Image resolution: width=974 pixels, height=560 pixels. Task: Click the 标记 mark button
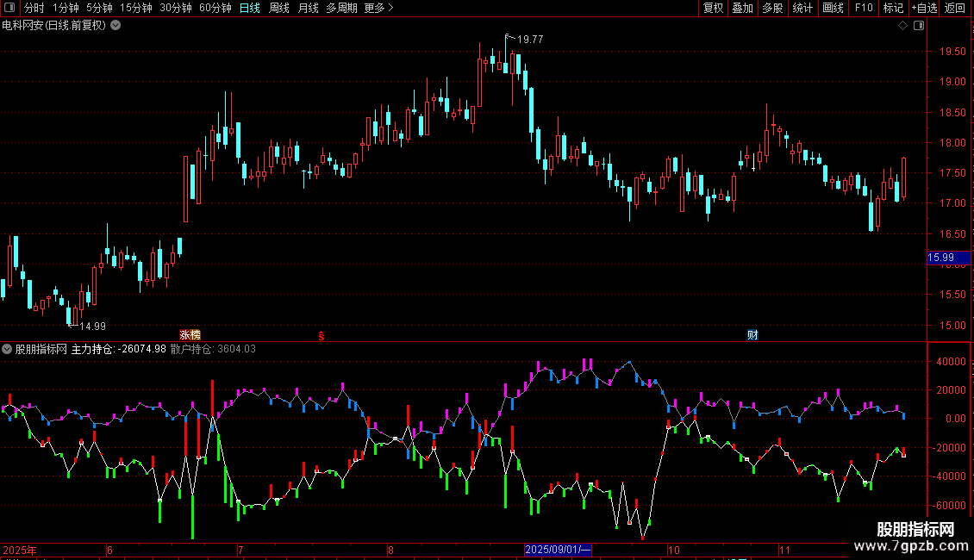(893, 8)
